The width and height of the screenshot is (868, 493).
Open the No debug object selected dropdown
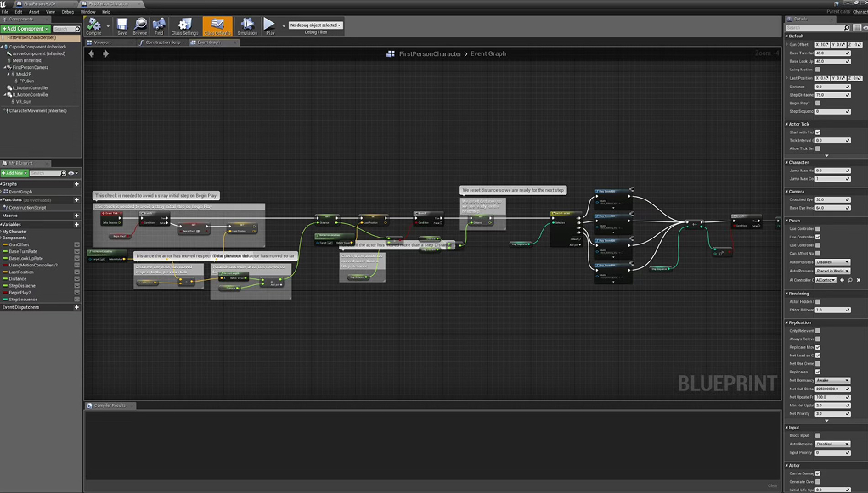tap(316, 25)
